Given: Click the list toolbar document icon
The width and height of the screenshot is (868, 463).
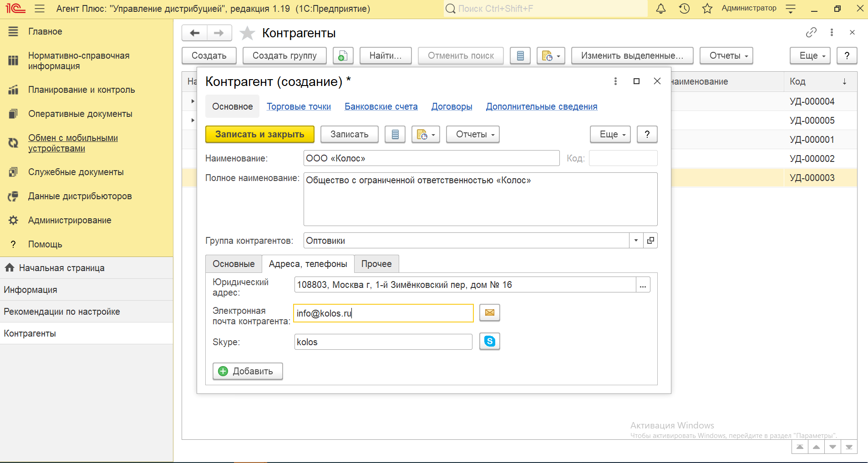Looking at the screenshot, I should click(x=520, y=55).
